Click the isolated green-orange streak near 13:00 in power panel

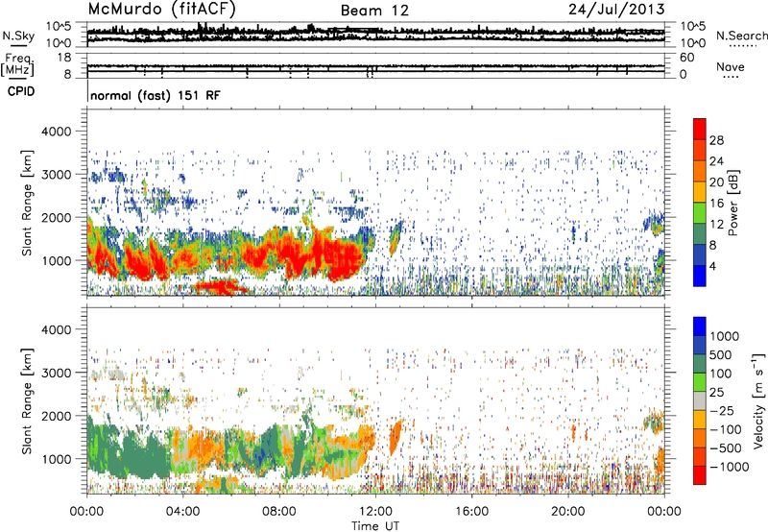point(396,238)
